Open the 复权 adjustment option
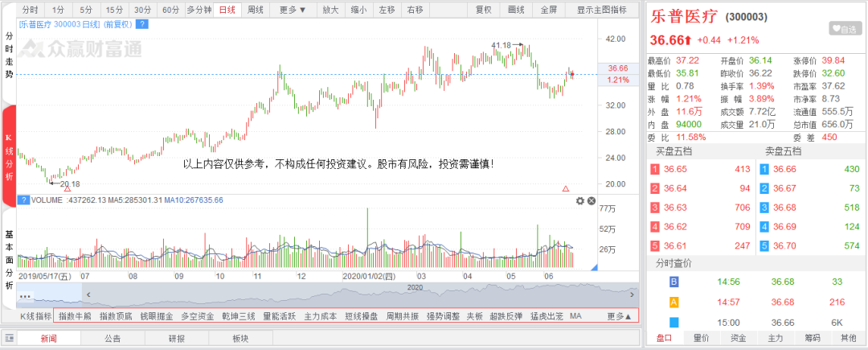The width and height of the screenshot is (868, 350). pyautogui.click(x=483, y=10)
